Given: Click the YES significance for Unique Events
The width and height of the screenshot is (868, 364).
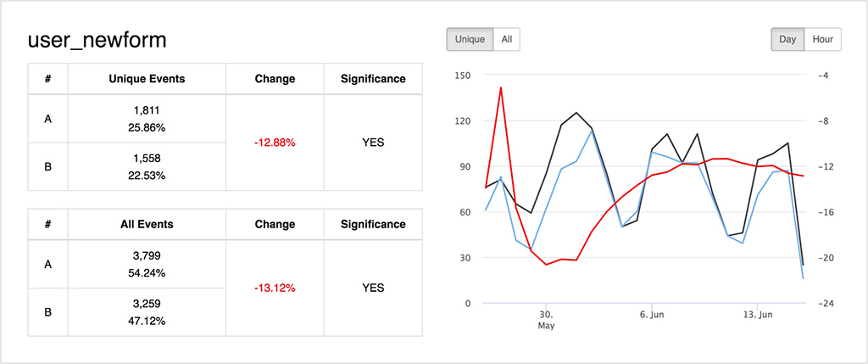Looking at the screenshot, I should (x=373, y=143).
